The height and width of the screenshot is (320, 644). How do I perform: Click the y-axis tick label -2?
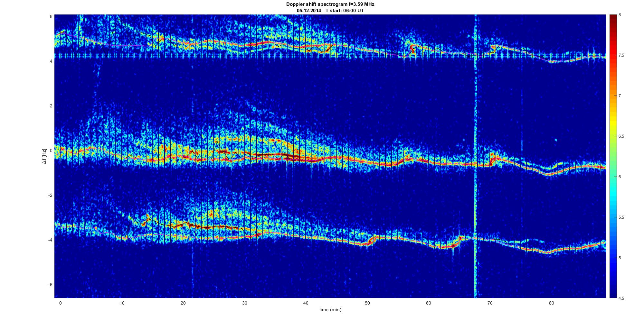tap(50, 195)
